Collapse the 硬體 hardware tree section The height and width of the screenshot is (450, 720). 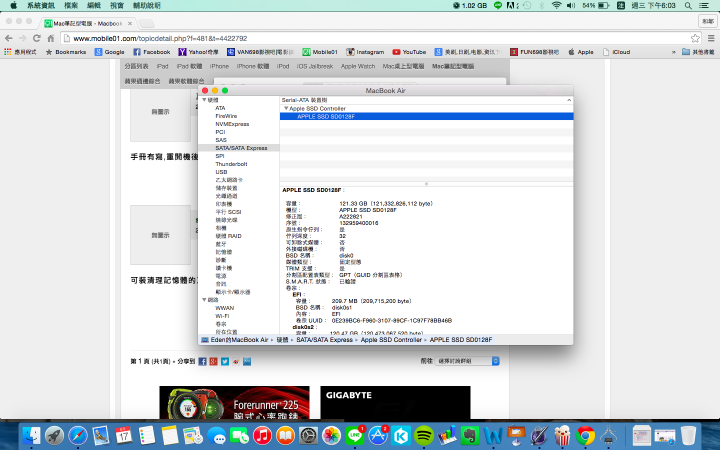204,100
